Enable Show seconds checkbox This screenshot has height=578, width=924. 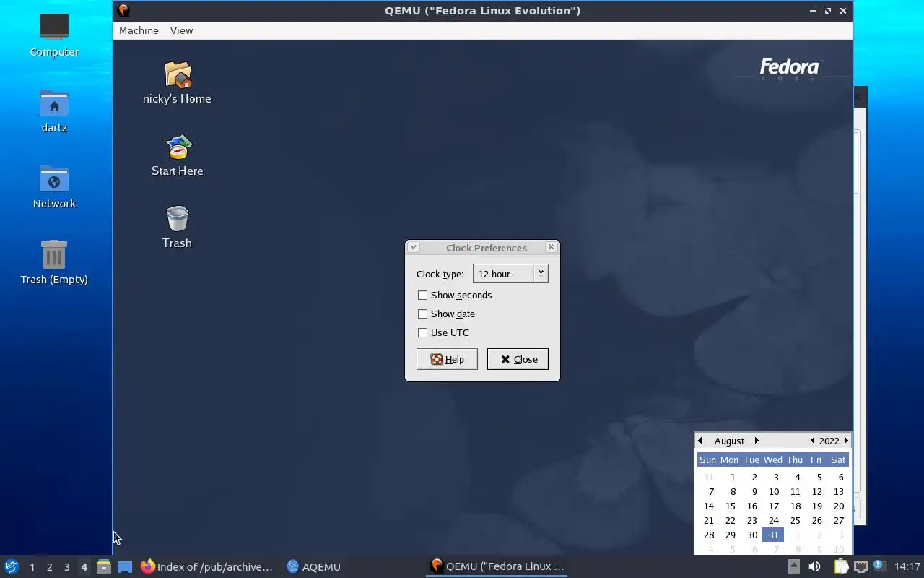422,295
